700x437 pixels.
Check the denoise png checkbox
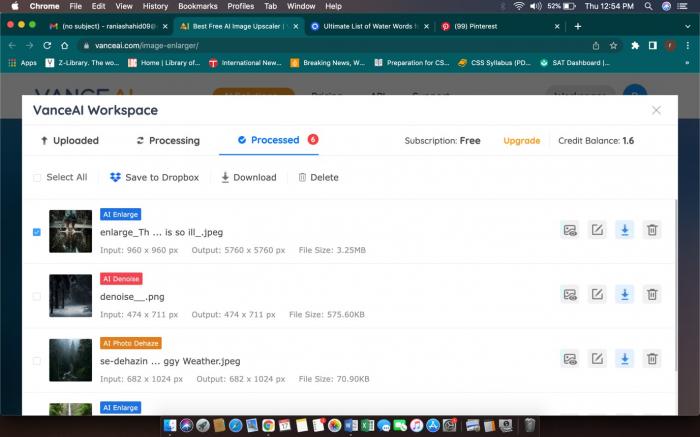[37, 296]
